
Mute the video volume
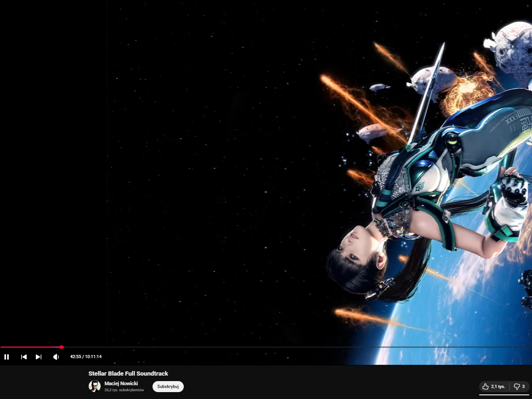point(56,357)
